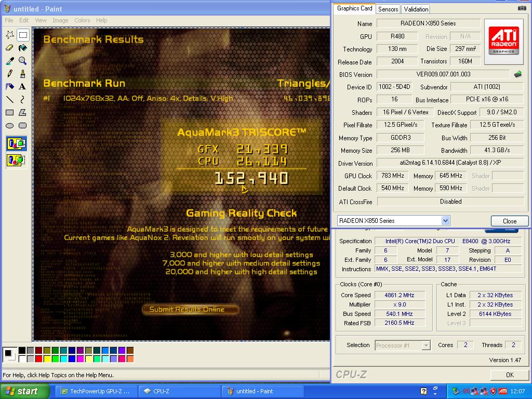Click the red security shield tray icon
Screen dimensions: 532x399
point(494,391)
